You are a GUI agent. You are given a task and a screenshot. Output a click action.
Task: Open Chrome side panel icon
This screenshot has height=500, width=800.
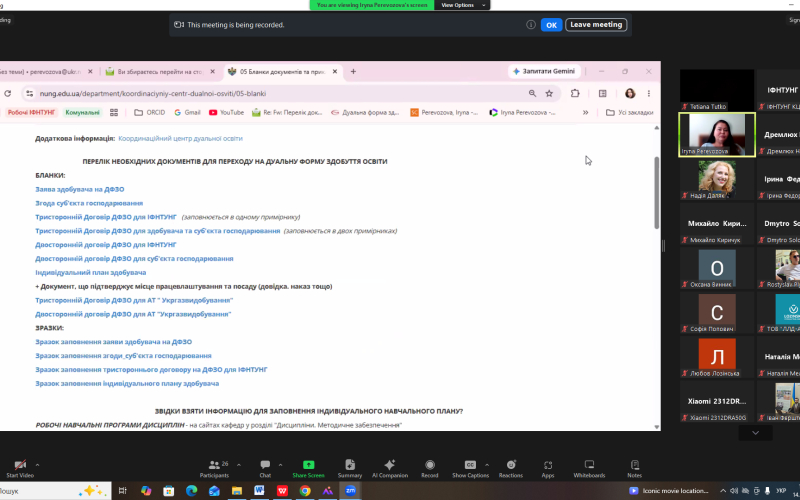coord(603,93)
